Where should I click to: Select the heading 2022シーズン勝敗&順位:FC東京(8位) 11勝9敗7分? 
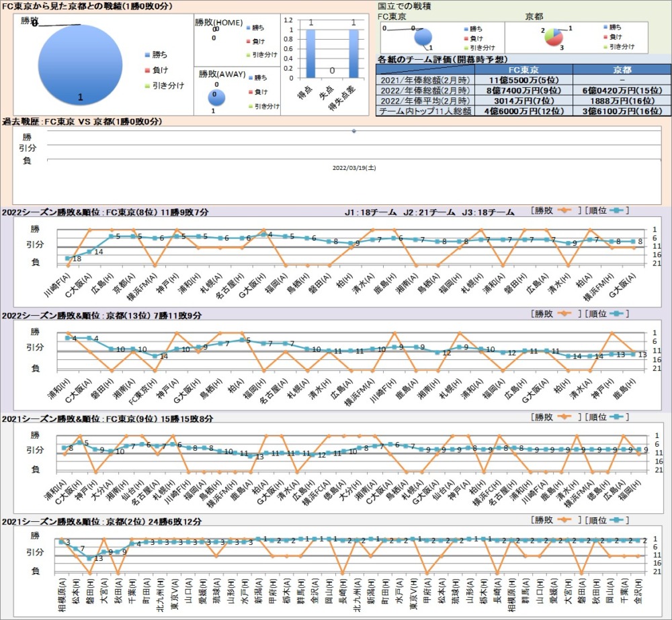(x=106, y=212)
